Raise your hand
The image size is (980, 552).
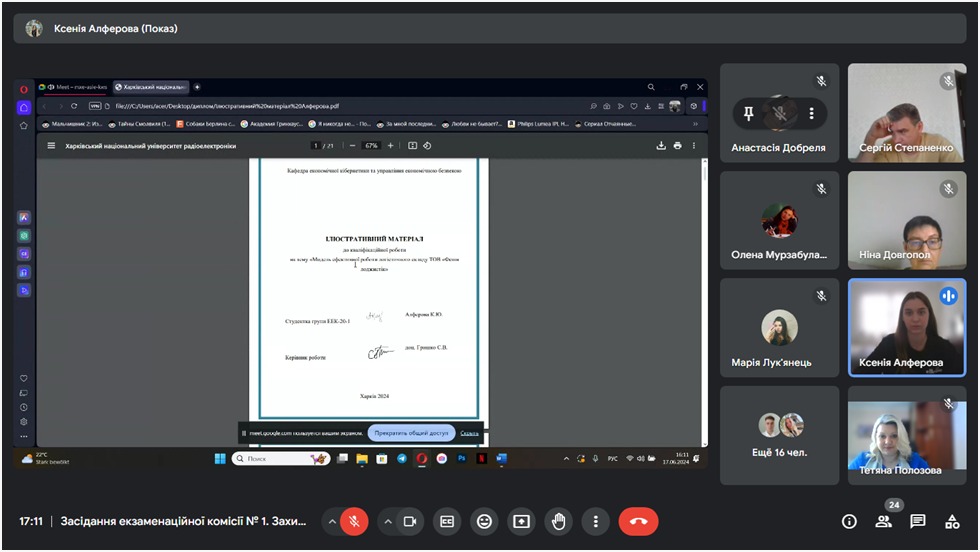[558, 521]
